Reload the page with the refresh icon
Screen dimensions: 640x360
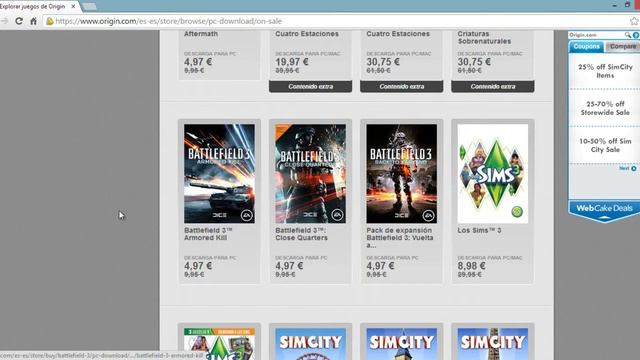pyautogui.click(x=19, y=21)
